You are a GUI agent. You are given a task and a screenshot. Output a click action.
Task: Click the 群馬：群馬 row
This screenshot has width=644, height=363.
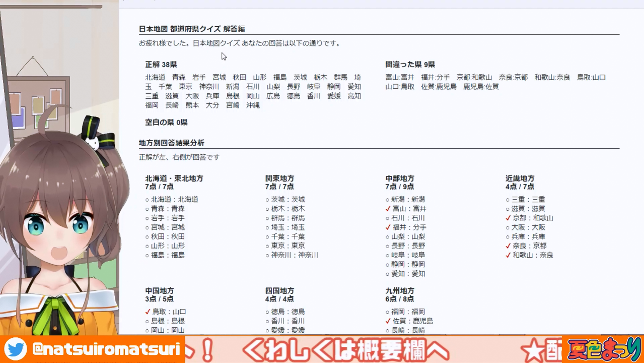click(285, 218)
